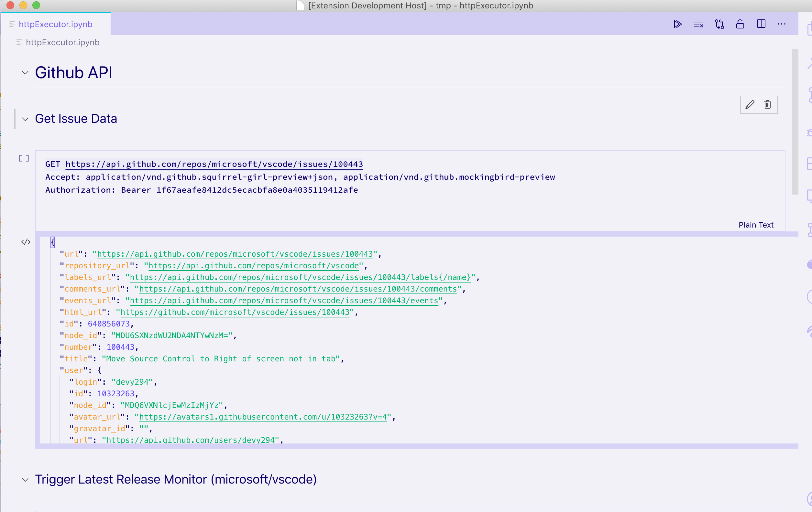Click the Get Issue Data heading text
This screenshot has height=512, width=812.
point(76,119)
